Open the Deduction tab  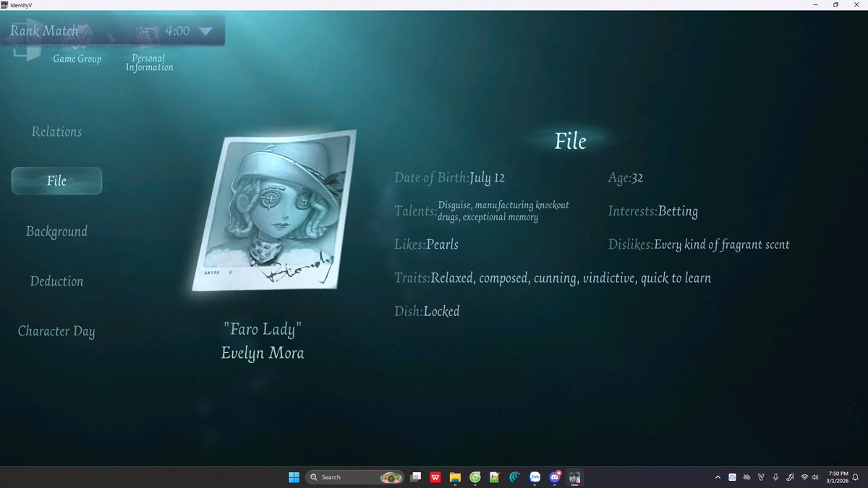coord(56,281)
